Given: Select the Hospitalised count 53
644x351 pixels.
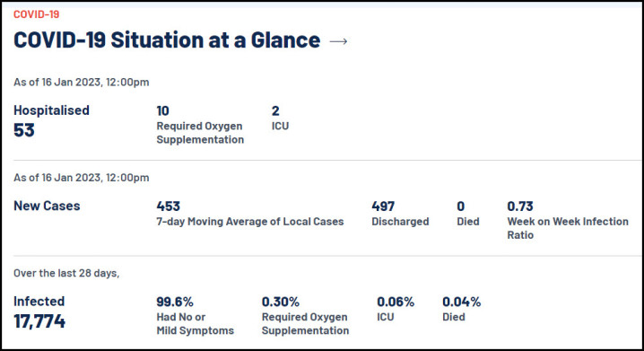Looking at the screenshot, I should 24,130.
